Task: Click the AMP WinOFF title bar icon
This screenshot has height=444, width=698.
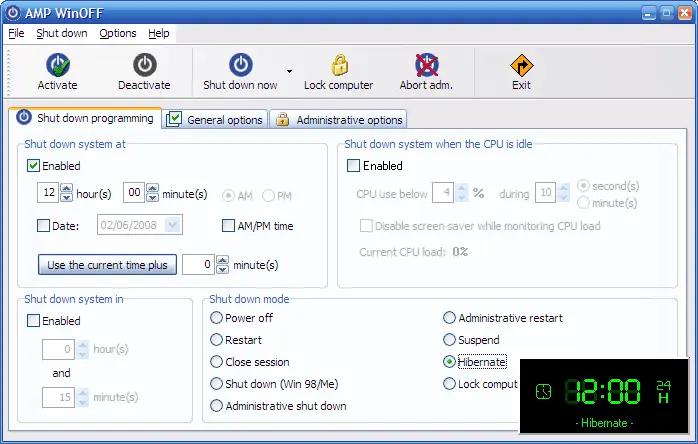Action: coord(12,12)
